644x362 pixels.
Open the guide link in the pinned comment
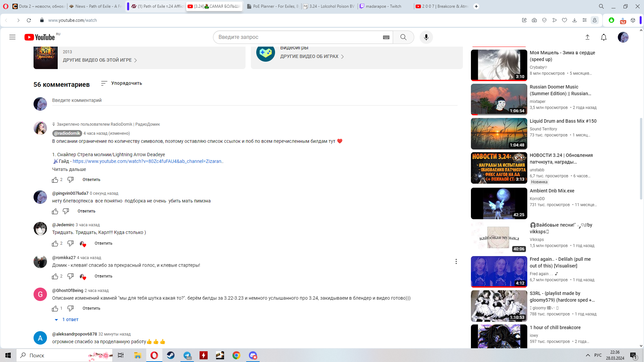(148, 161)
